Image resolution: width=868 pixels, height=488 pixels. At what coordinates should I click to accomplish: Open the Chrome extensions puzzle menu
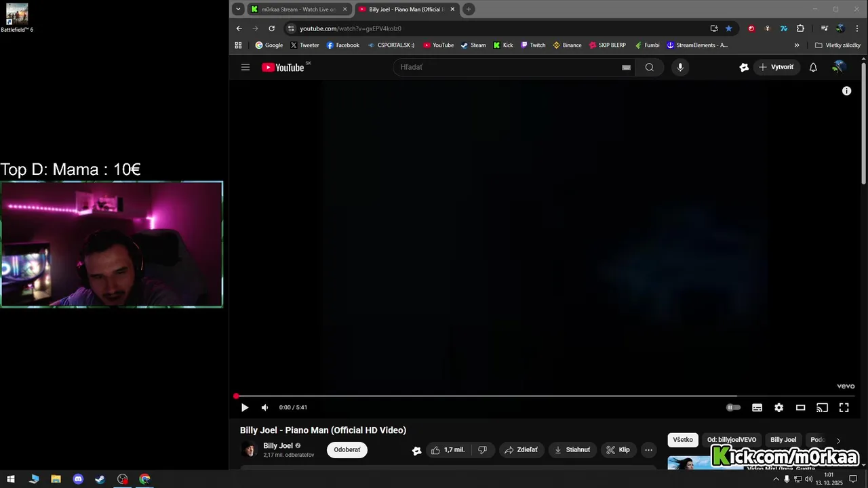pyautogui.click(x=801, y=28)
